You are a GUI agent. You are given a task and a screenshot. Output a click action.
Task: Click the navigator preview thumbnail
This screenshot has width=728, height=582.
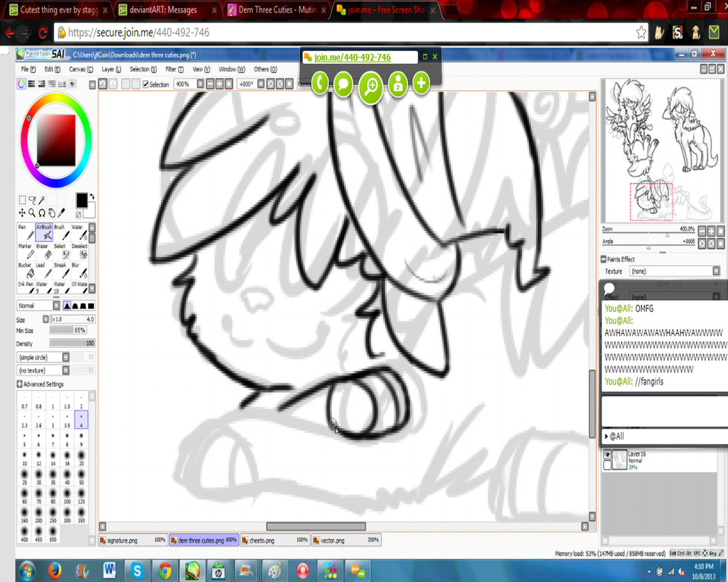point(662,151)
